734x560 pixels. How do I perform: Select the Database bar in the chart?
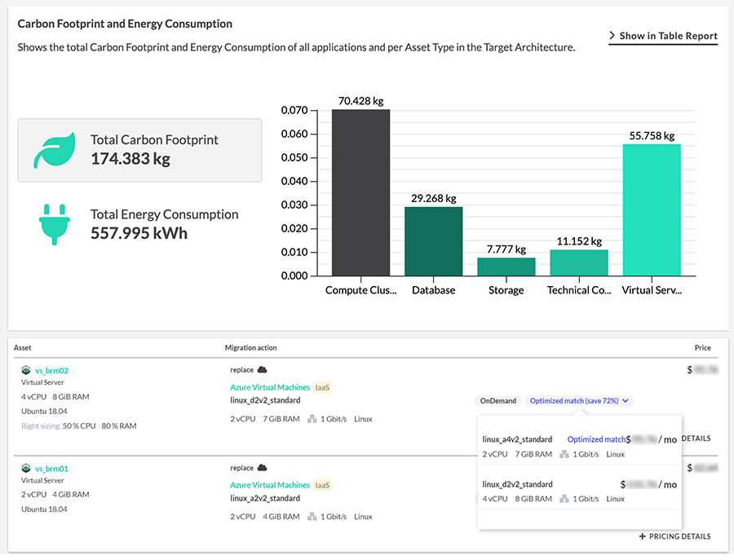coord(434,241)
